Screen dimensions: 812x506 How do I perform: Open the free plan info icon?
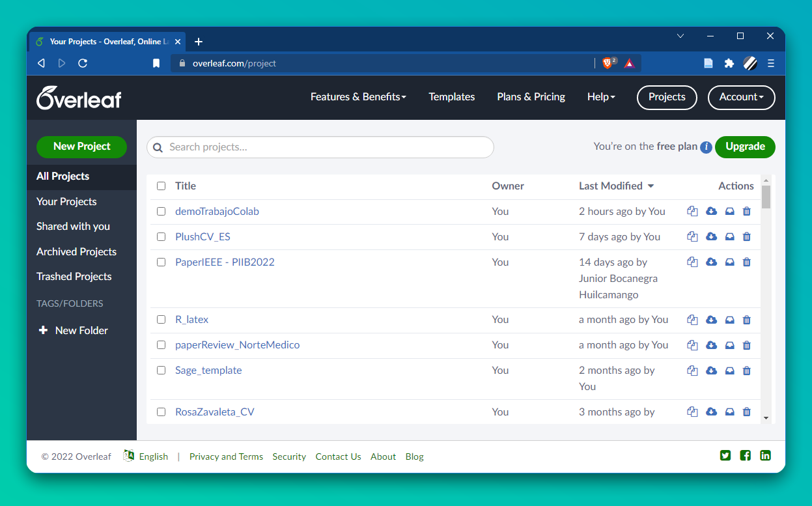(706, 147)
